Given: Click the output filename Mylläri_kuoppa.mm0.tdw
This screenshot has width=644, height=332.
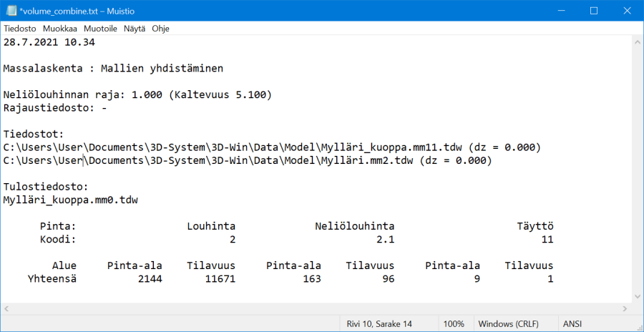Looking at the screenshot, I should pyautogui.click(x=70, y=200).
